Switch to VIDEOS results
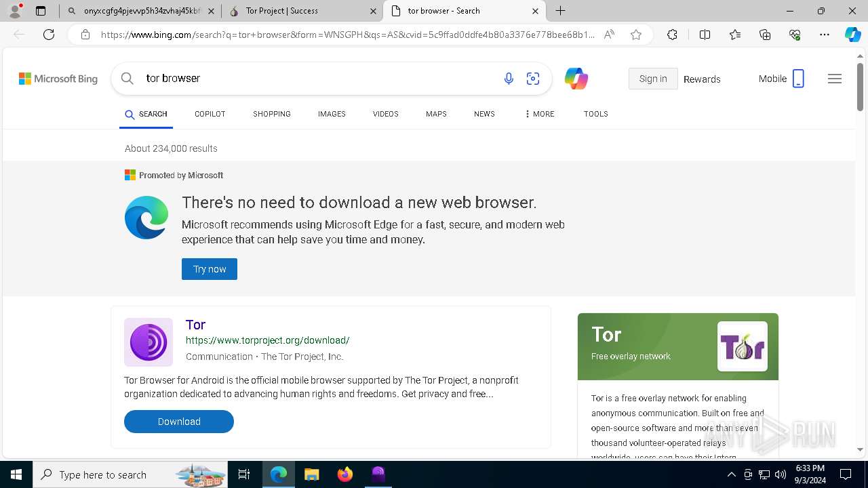Image resolution: width=868 pixels, height=488 pixels. (385, 114)
